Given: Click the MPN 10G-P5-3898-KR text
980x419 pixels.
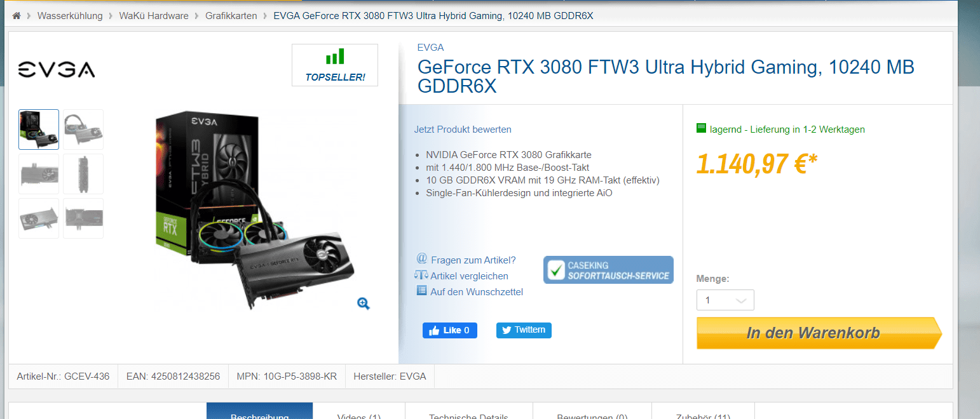Looking at the screenshot, I should (x=286, y=376).
